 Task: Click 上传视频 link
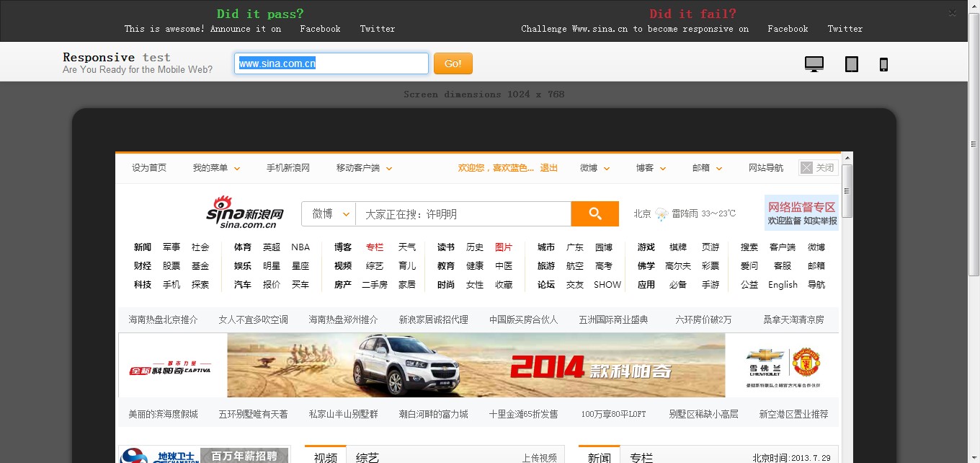pyautogui.click(x=540, y=458)
